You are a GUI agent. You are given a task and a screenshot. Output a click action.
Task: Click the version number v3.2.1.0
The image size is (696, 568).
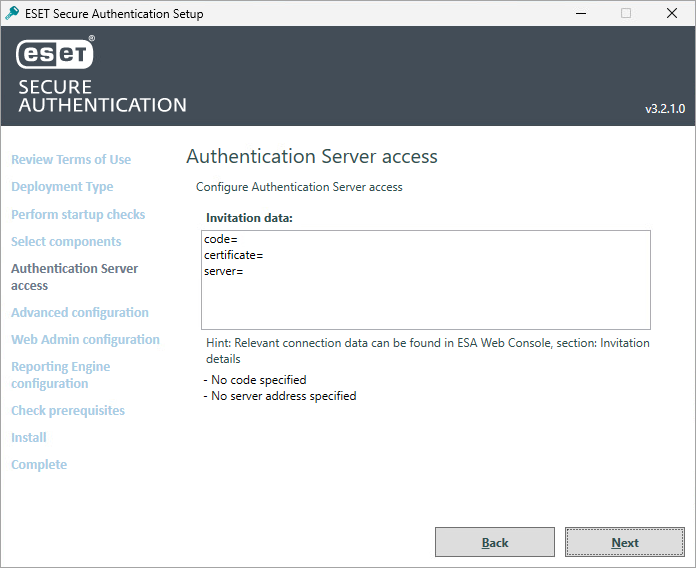665,109
